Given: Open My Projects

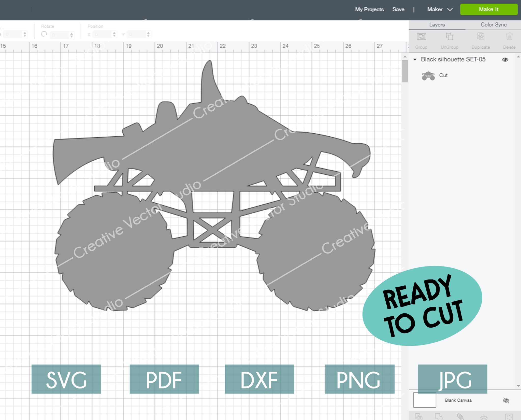Looking at the screenshot, I should [x=369, y=9].
